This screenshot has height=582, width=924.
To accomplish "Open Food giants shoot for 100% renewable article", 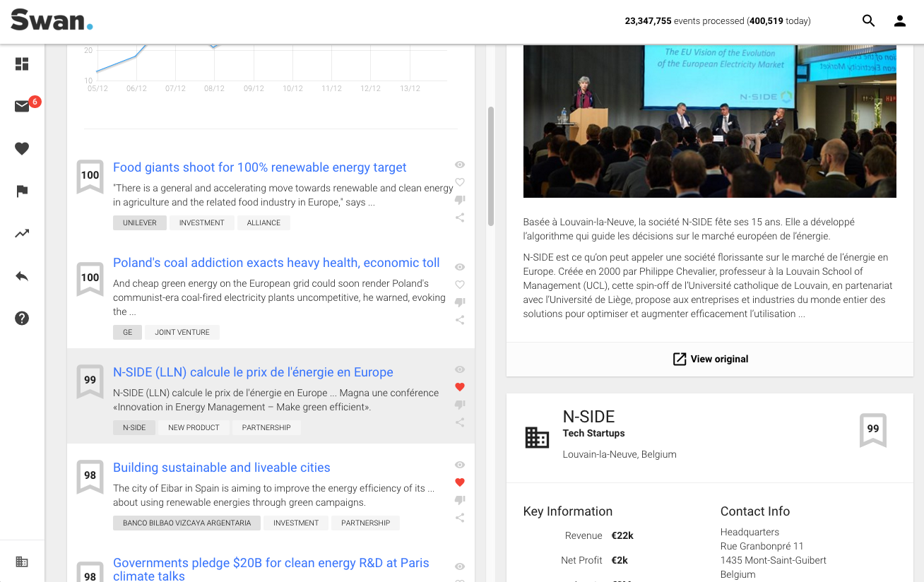I will point(260,167).
